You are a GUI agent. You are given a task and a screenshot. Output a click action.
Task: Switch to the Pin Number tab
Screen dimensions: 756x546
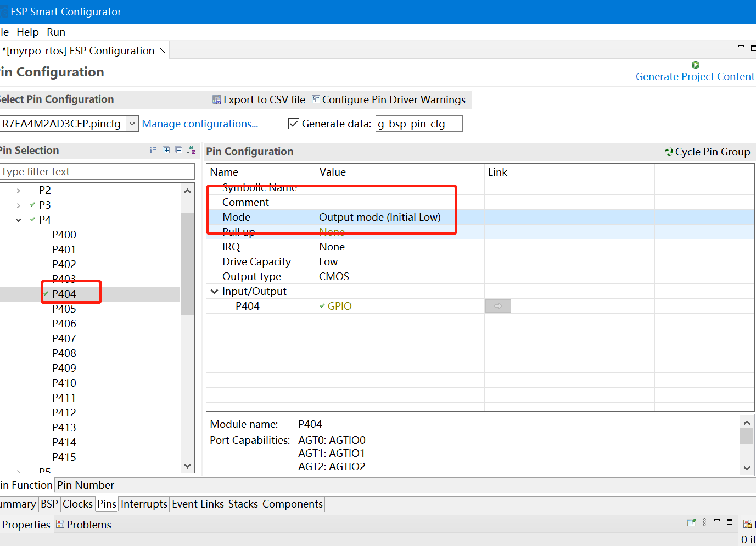pyautogui.click(x=86, y=485)
